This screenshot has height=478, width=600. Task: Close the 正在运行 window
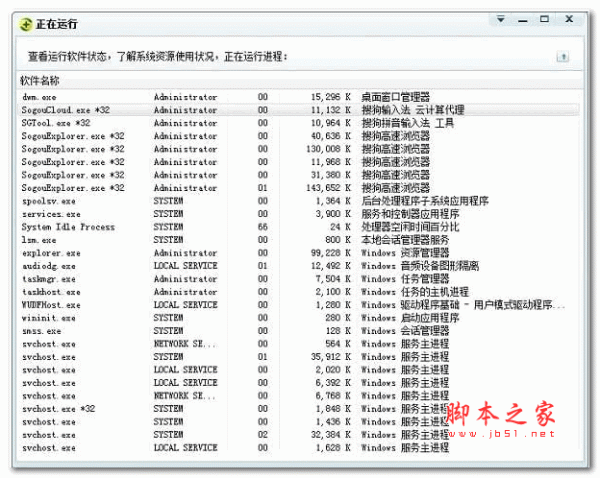pyautogui.click(x=569, y=19)
